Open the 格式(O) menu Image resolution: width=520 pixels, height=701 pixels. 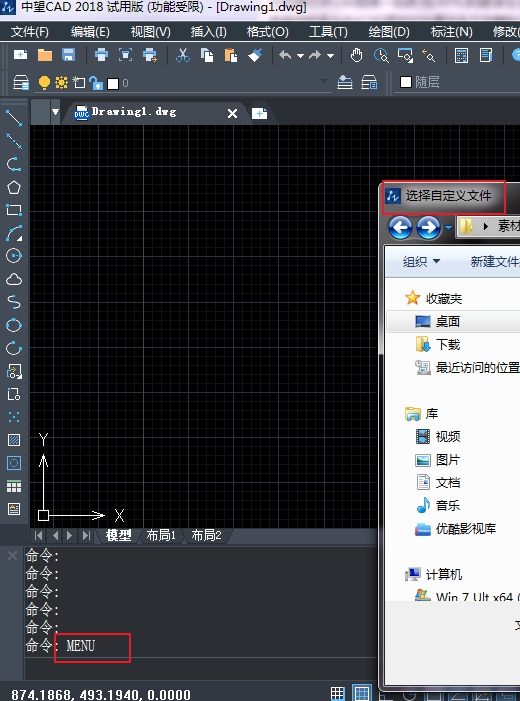(x=267, y=32)
